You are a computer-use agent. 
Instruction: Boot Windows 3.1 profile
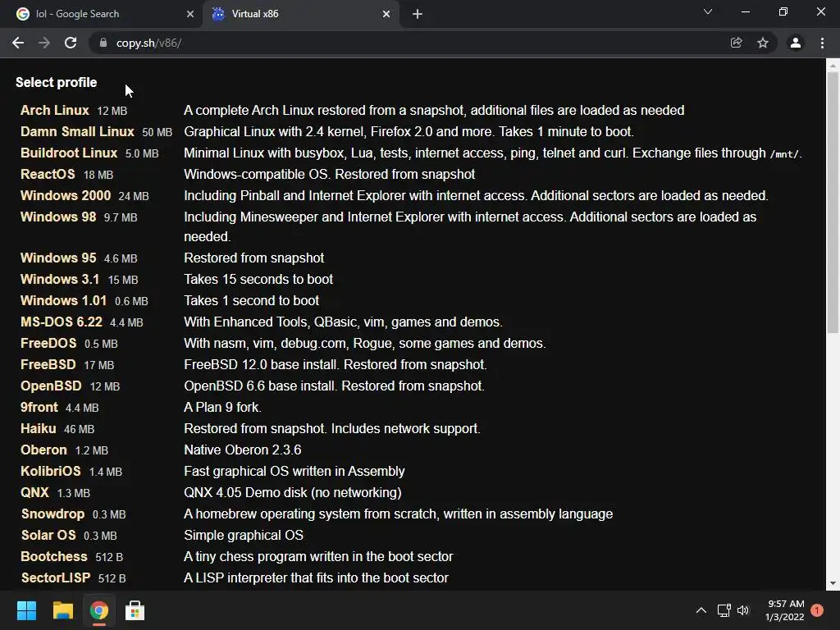point(59,280)
